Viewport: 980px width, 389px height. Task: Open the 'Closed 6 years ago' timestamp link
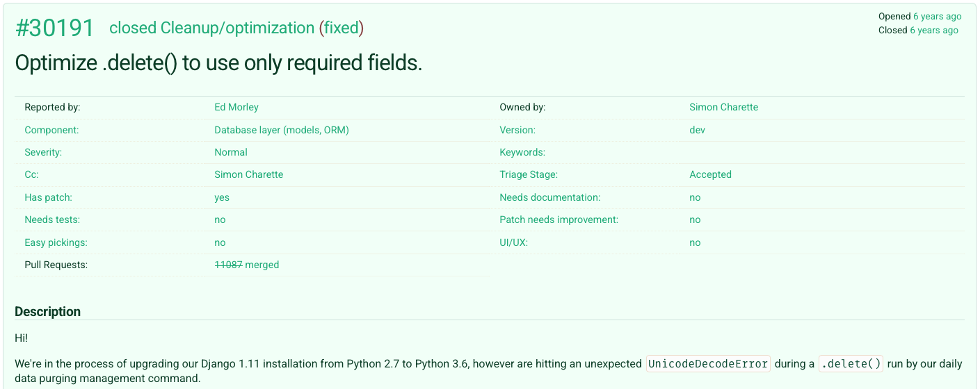coord(933,30)
